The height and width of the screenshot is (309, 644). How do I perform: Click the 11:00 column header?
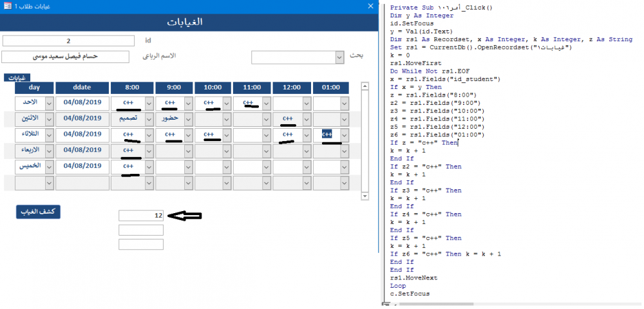click(252, 88)
